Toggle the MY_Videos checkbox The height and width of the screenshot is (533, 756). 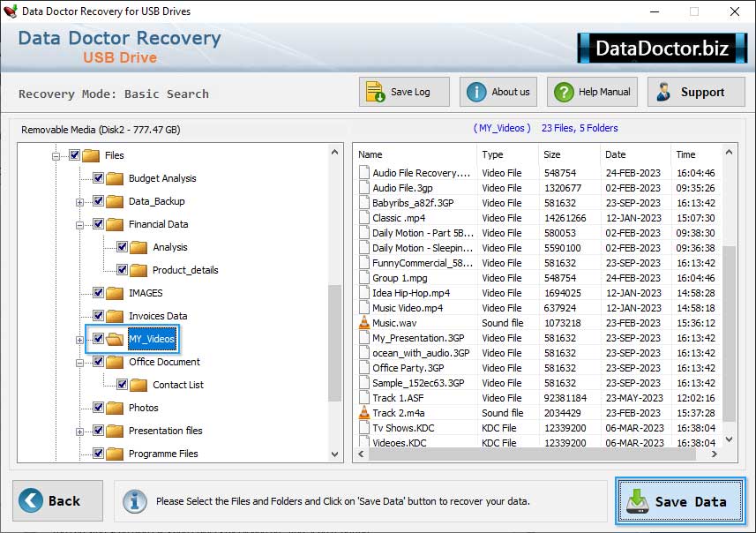(x=98, y=339)
